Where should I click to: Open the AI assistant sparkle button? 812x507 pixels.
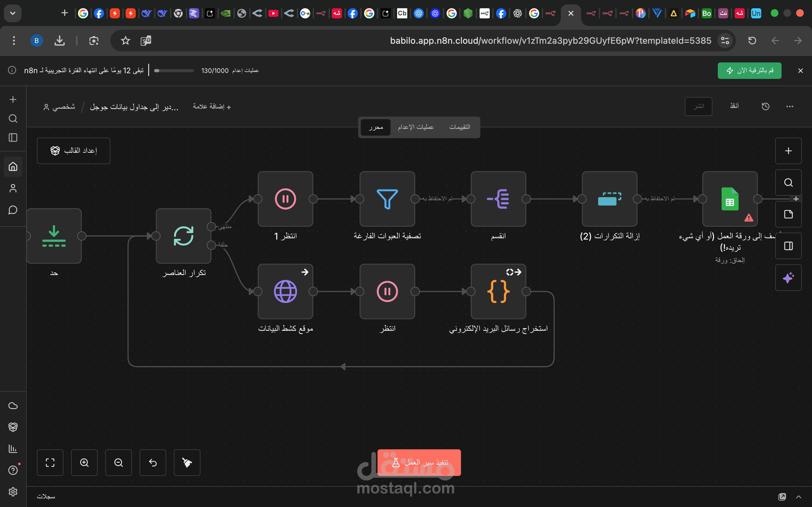pyautogui.click(x=788, y=278)
